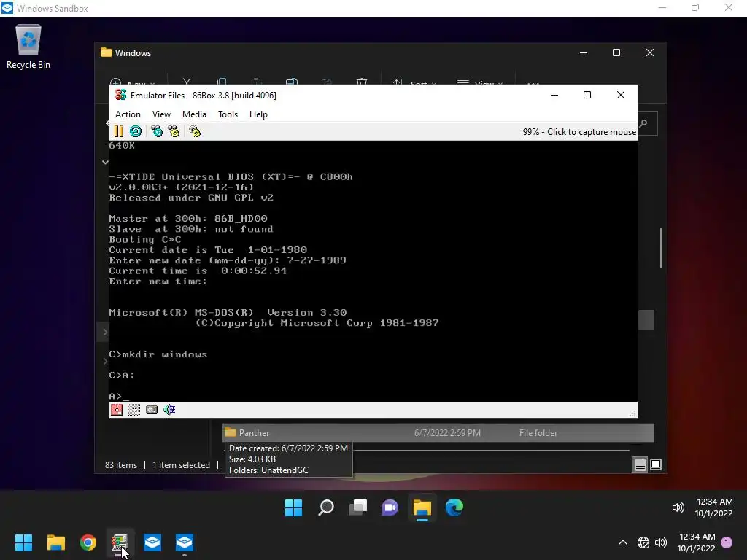Viewport: 747px width, 560px height.
Task: Click the sound speaker icon in the 86Box status bar
Action: (x=169, y=410)
